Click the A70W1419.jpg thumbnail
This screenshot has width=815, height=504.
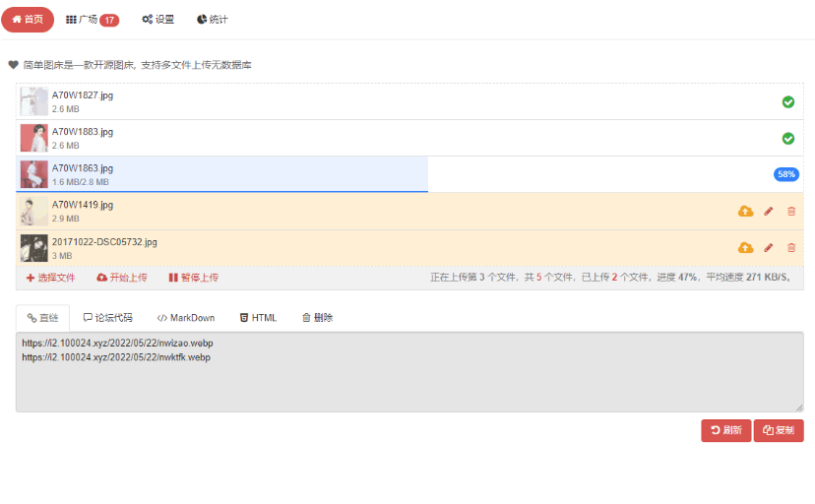[33, 211]
